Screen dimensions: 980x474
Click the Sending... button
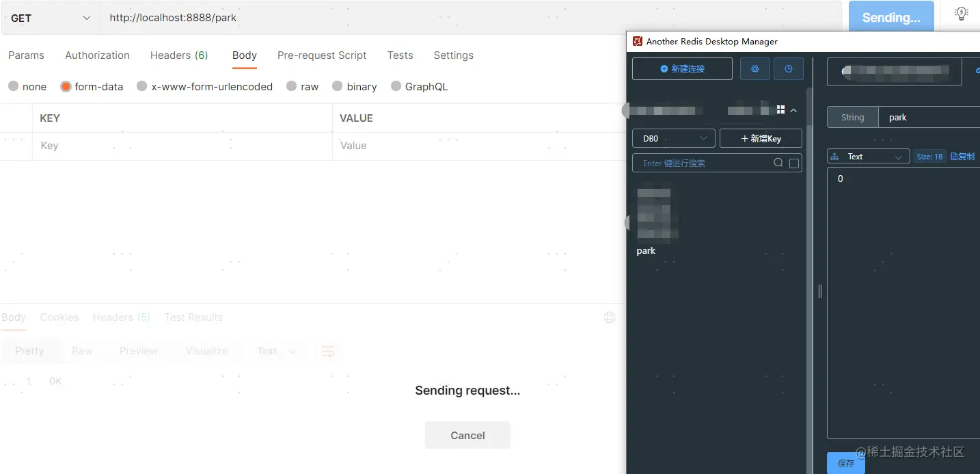tap(891, 18)
